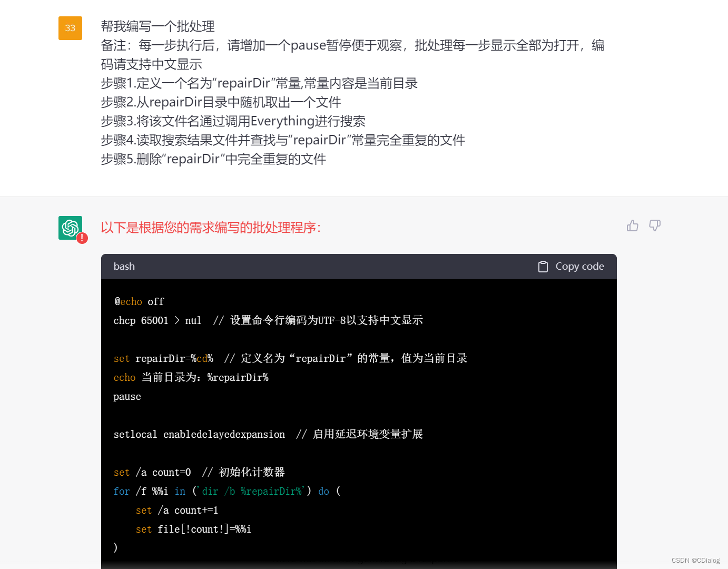This screenshot has width=728, height=569.
Task: Click the Copy code button
Action: click(572, 267)
